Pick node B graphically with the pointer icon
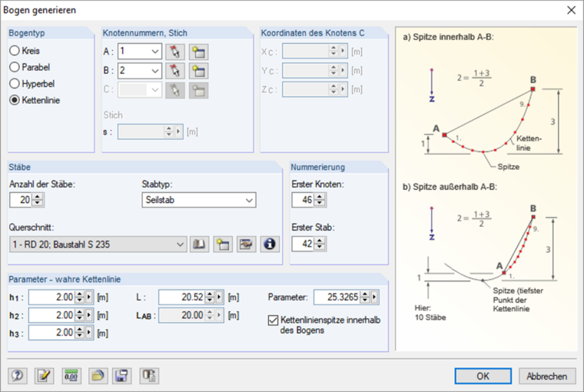 click(x=174, y=71)
